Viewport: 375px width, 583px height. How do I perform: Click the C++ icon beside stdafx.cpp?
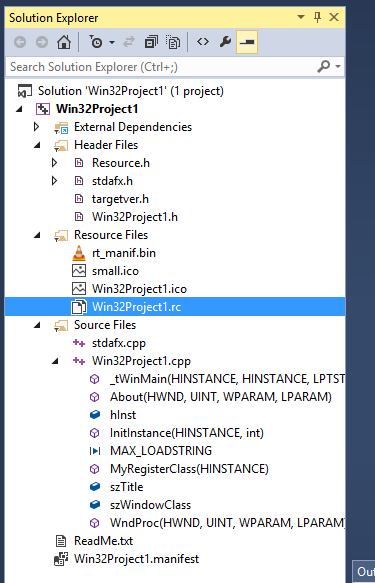pos(79,343)
